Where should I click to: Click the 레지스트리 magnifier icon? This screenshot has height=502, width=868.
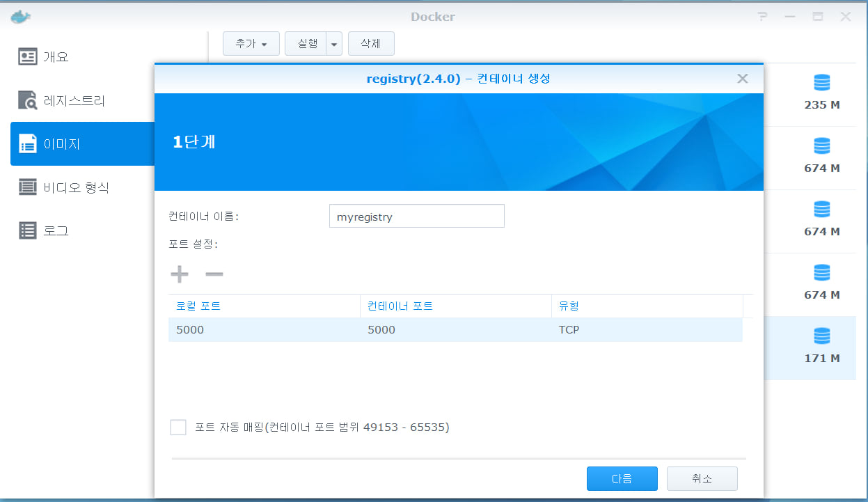point(28,100)
